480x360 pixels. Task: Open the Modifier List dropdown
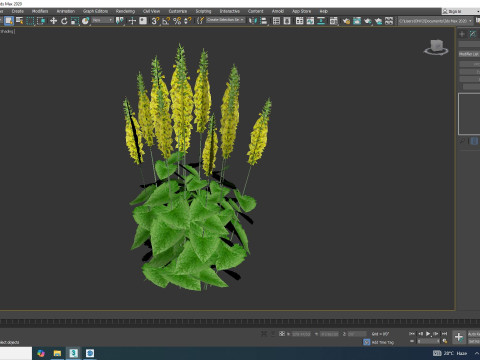coord(469,54)
